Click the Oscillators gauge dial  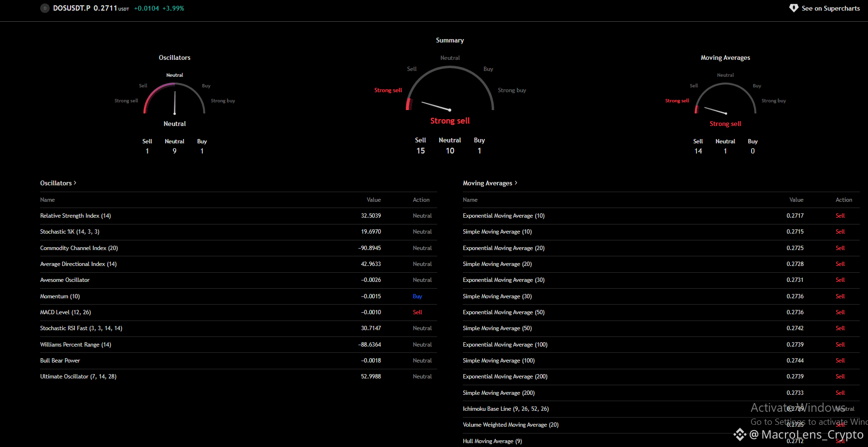click(174, 98)
